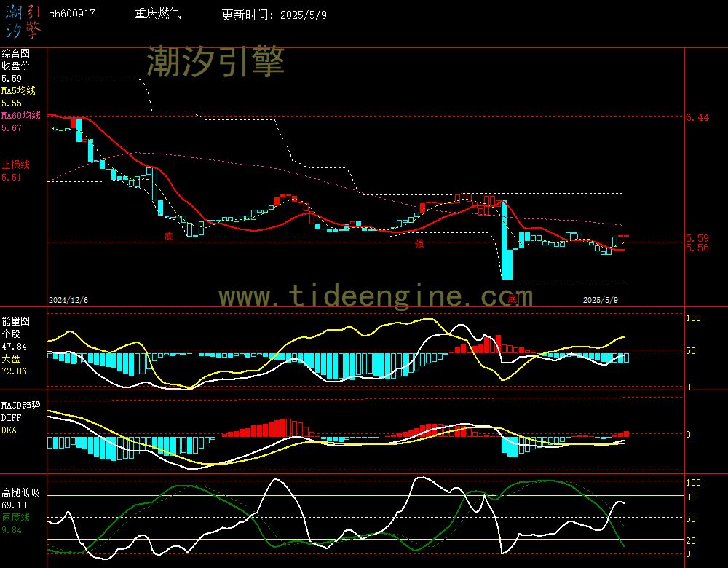Click the end date 2025/5/9 on chart axis

(601, 300)
